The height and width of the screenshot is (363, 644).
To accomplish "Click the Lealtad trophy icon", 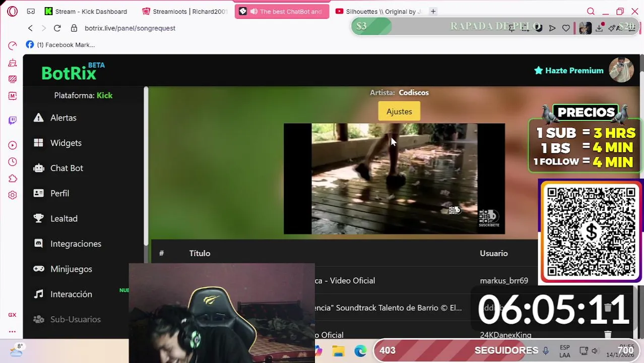I will (x=38, y=218).
